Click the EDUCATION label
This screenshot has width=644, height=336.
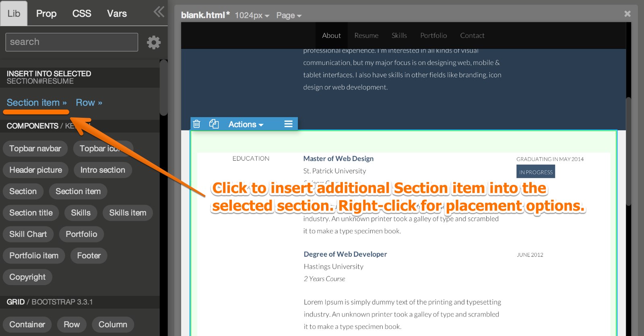pos(251,158)
